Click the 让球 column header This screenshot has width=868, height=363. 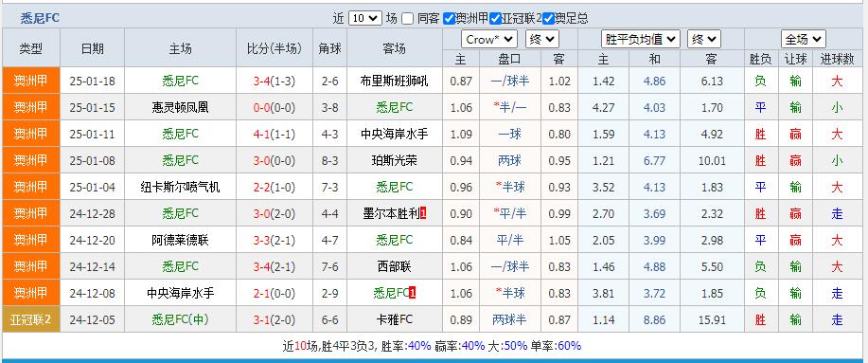[x=795, y=59]
